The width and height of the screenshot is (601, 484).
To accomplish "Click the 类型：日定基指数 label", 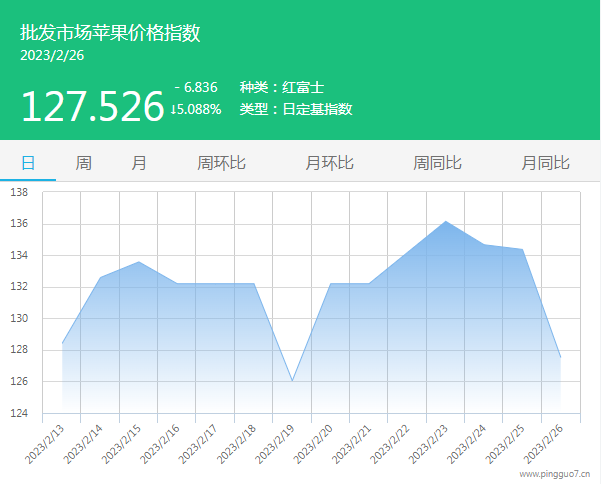I will (296, 109).
